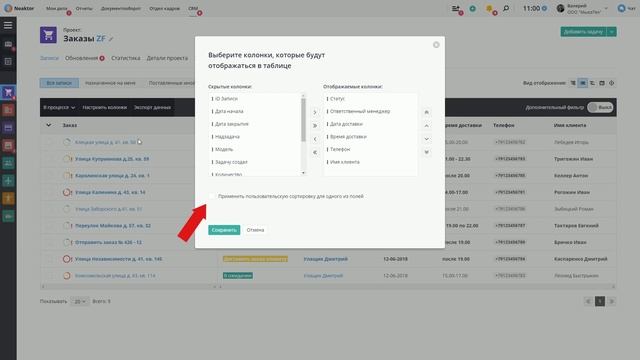This screenshot has height=360, width=640.
Task: Open the task list icon in header
Action: [456, 9]
